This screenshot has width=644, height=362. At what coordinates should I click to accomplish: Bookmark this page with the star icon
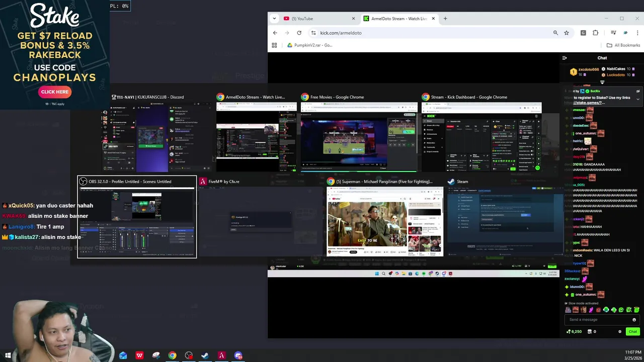[x=567, y=33]
